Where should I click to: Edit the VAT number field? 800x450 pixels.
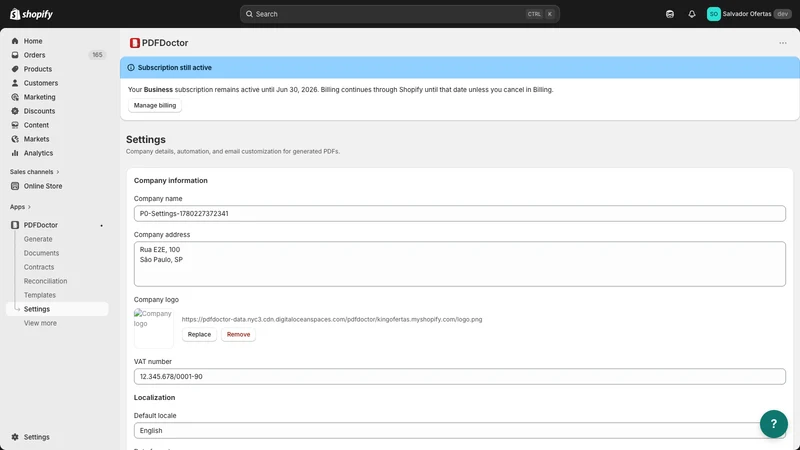click(x=459, y=377)
